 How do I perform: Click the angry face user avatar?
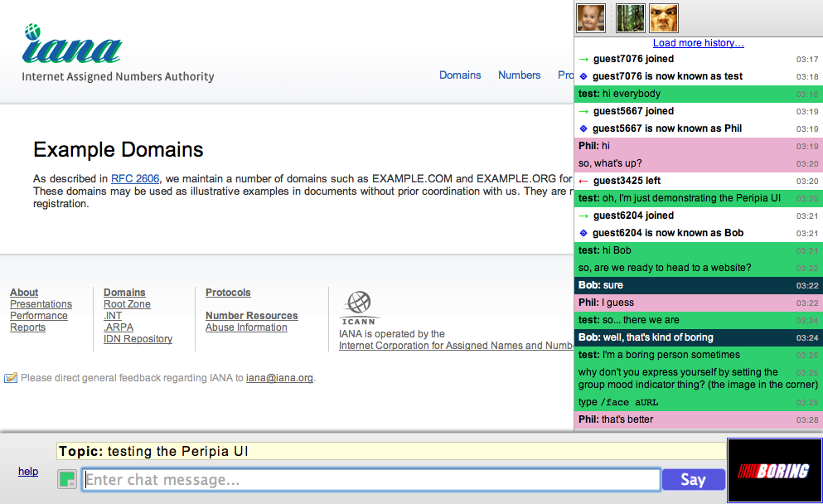point(664,17)
